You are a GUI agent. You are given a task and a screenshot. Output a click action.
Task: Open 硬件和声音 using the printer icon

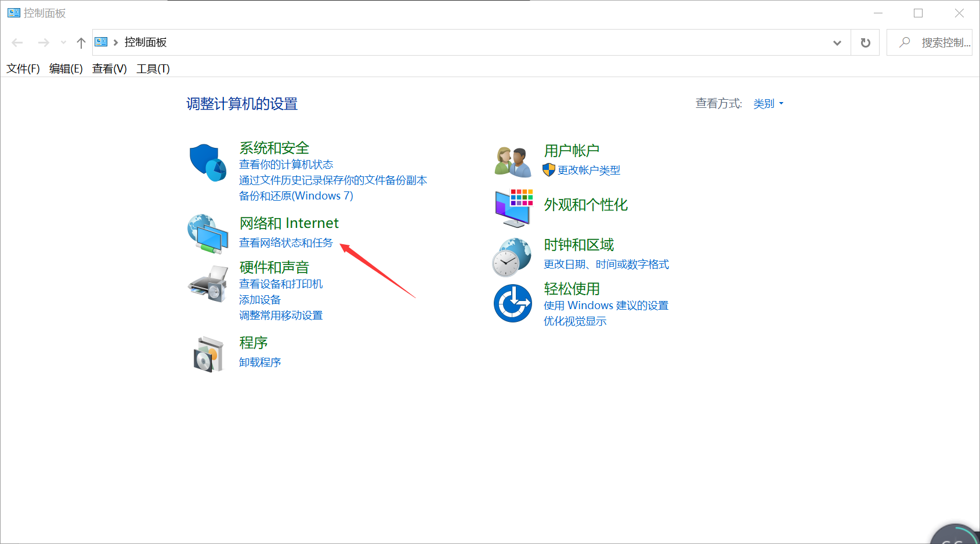[207, 282]
